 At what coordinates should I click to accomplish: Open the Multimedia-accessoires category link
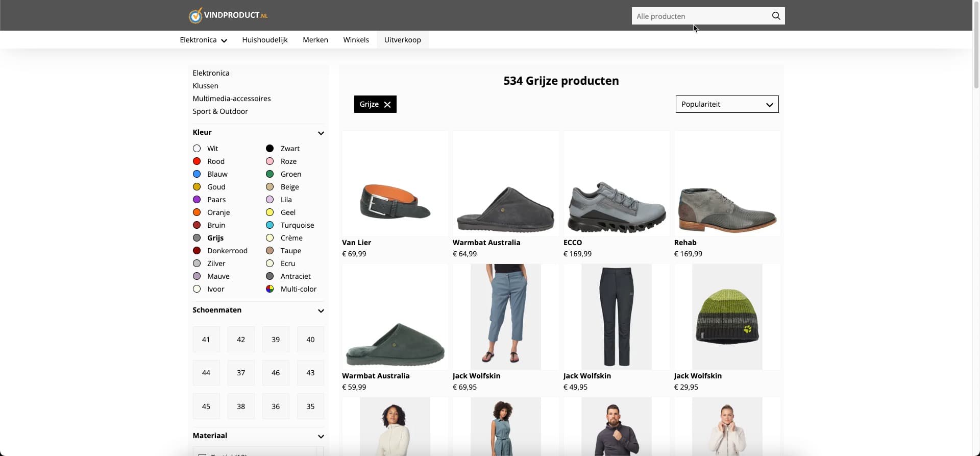[x=232, y=99]
